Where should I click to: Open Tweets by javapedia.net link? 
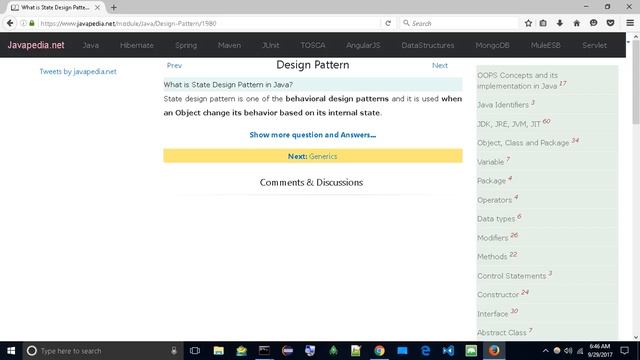[x=78, y=71]
